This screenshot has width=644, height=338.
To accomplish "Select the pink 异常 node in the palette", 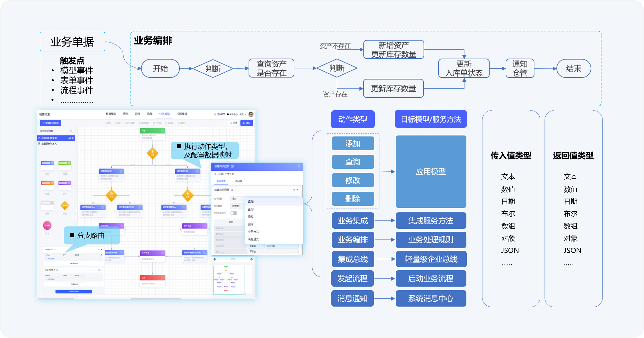I will [47, 225].
